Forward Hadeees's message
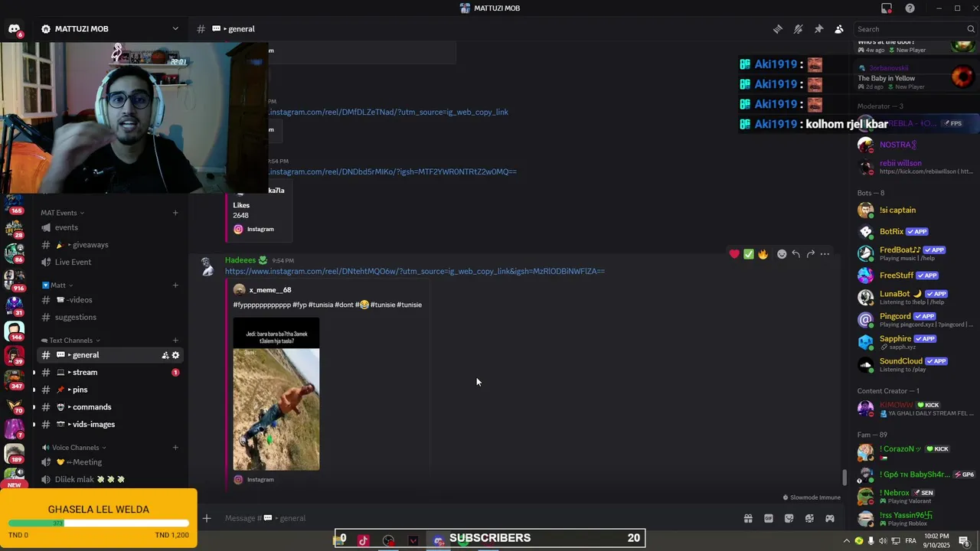This screenshot has height=551, width=980. 810,254
